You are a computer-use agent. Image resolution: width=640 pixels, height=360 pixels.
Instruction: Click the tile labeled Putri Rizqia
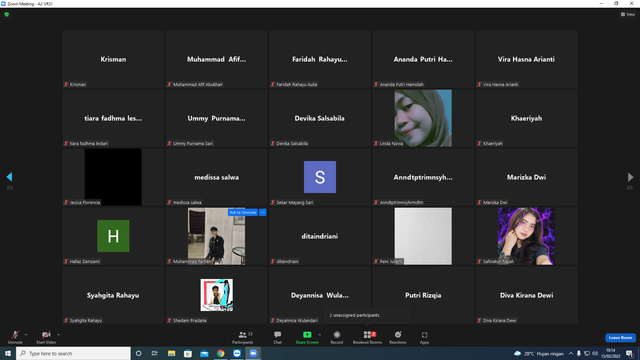pos(423,295)
